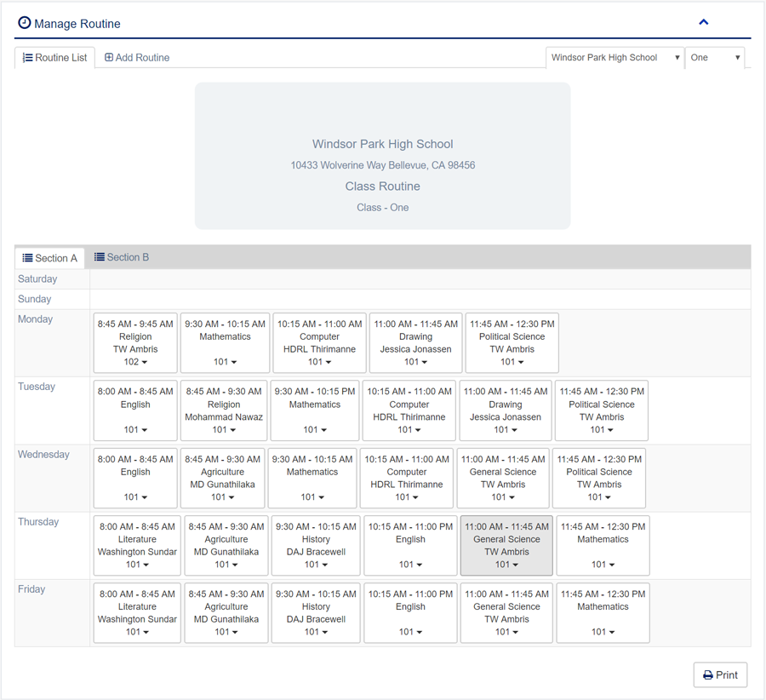Select Friday 8:00 AM Literature class card
766x700 pixels.
coord(137,612)
